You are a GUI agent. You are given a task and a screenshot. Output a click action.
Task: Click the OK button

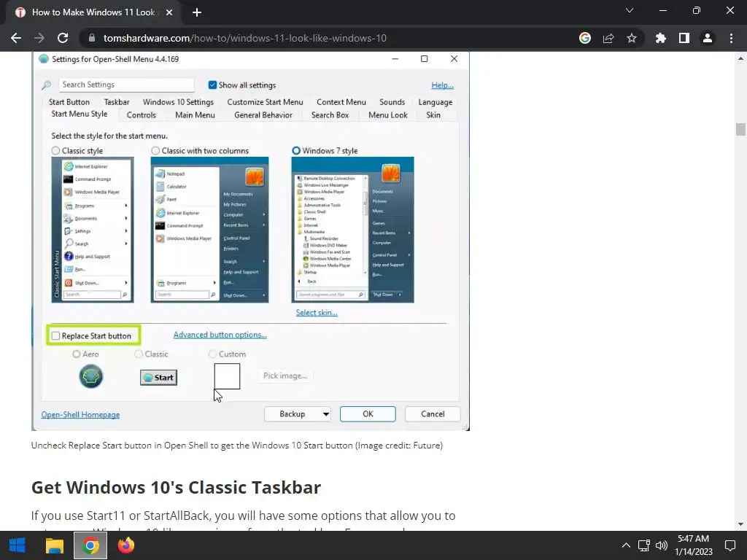pyautogui.click(x=368, y=414)
